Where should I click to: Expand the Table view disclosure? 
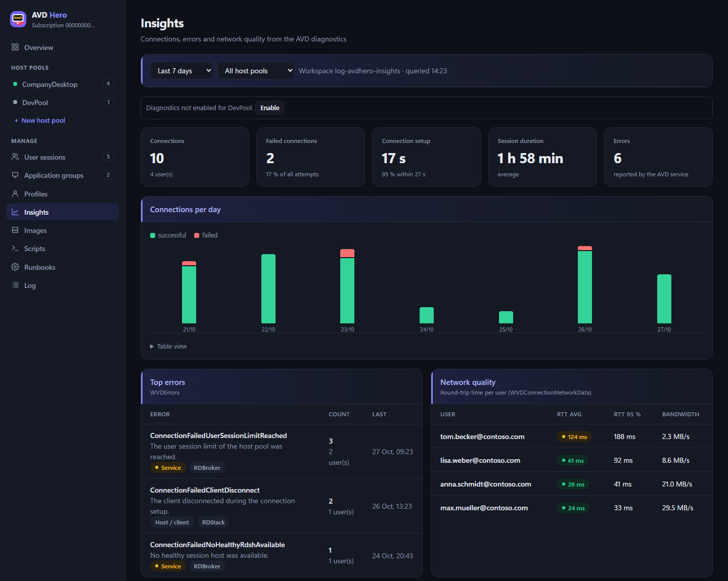(x=169, y=346)
